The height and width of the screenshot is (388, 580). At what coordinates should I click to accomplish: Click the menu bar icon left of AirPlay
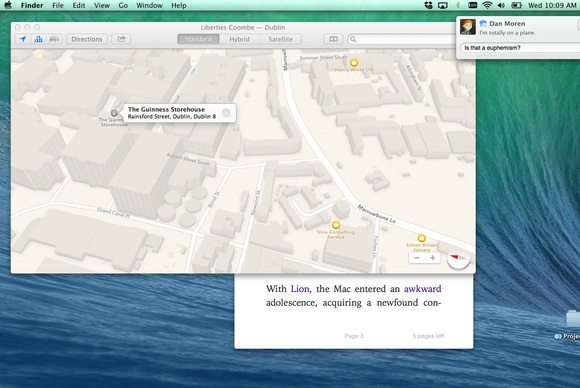(x=428, y=5)
